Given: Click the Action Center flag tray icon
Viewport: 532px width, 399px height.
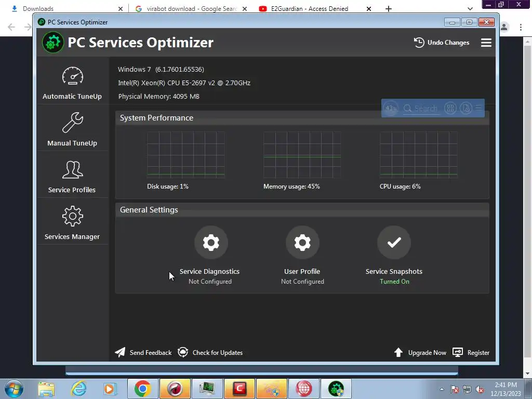Looking at the screenshot, I should click(x=455, y=389).
